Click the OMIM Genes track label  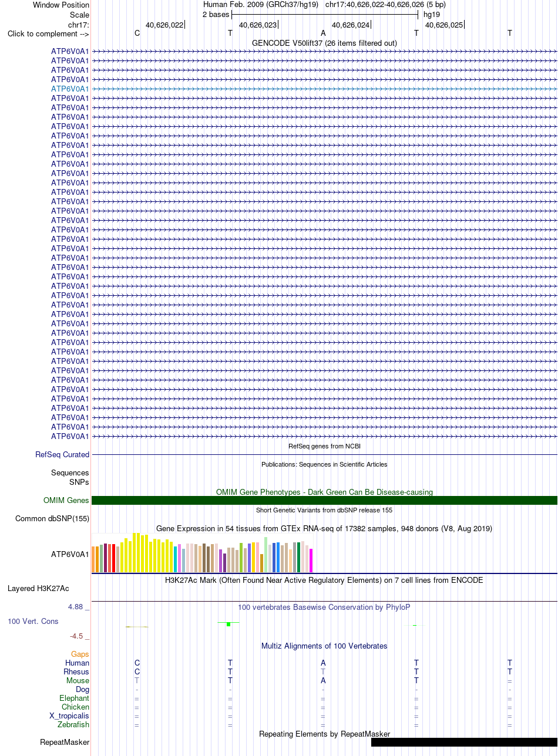pos(66,501)
